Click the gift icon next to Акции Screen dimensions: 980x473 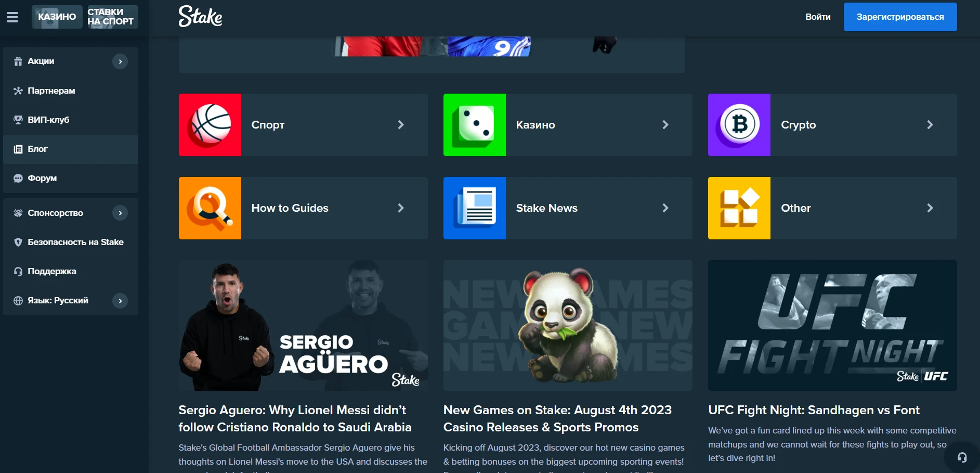18,61
